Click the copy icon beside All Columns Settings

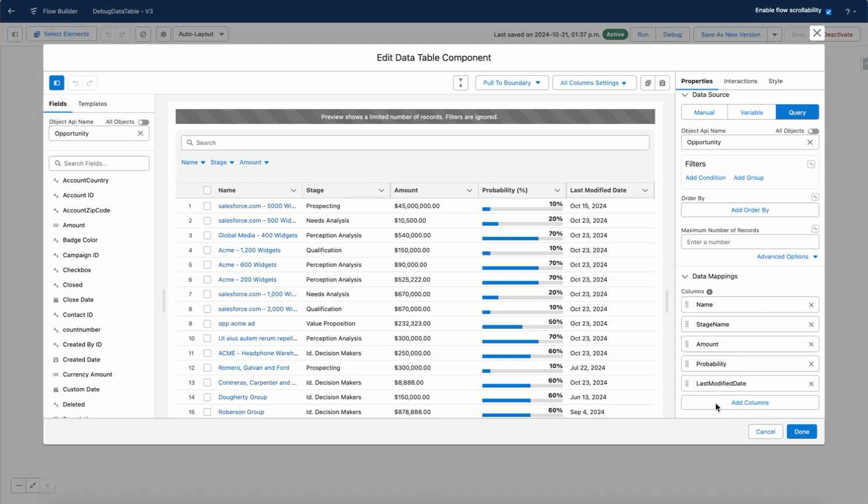tap(648, 83)
